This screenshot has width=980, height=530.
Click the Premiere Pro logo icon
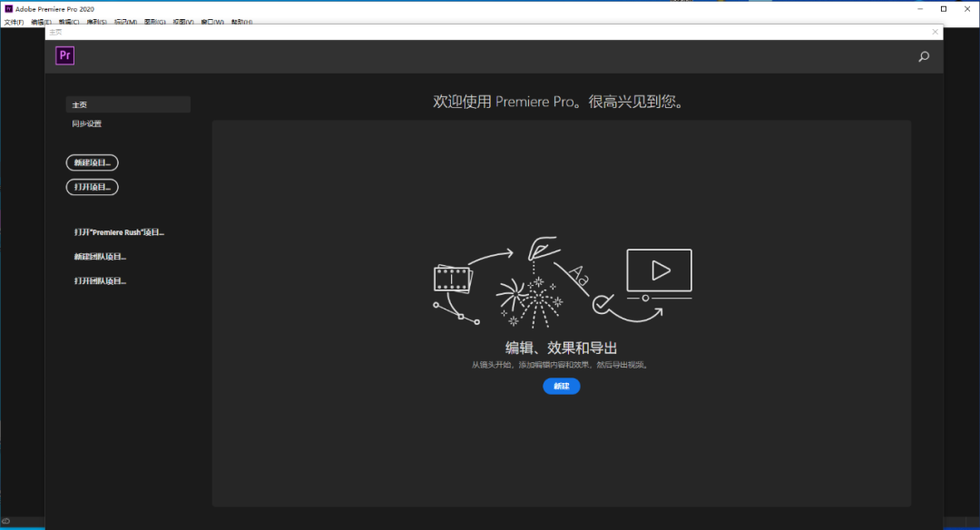(x=65, y=55)
